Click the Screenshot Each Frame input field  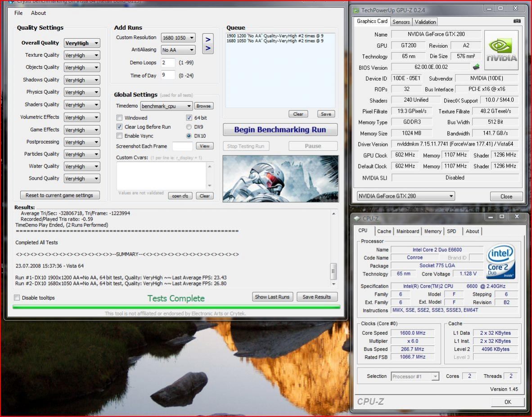[x=183, y=146]
